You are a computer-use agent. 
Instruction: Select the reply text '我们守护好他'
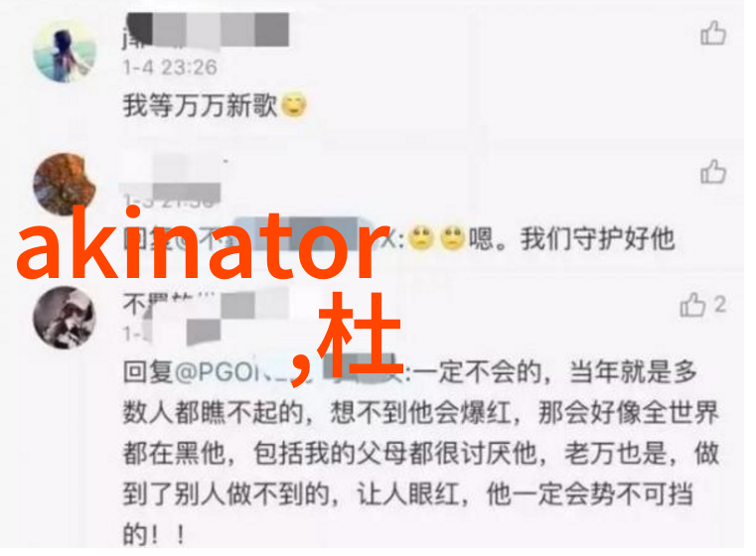tap(597, 238)
